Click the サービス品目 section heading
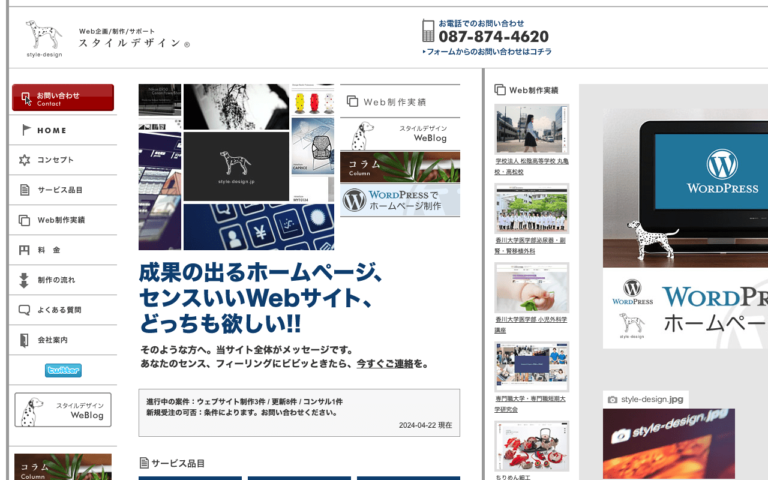The height and width of the screenshot is (480, 768). (172, 463)
